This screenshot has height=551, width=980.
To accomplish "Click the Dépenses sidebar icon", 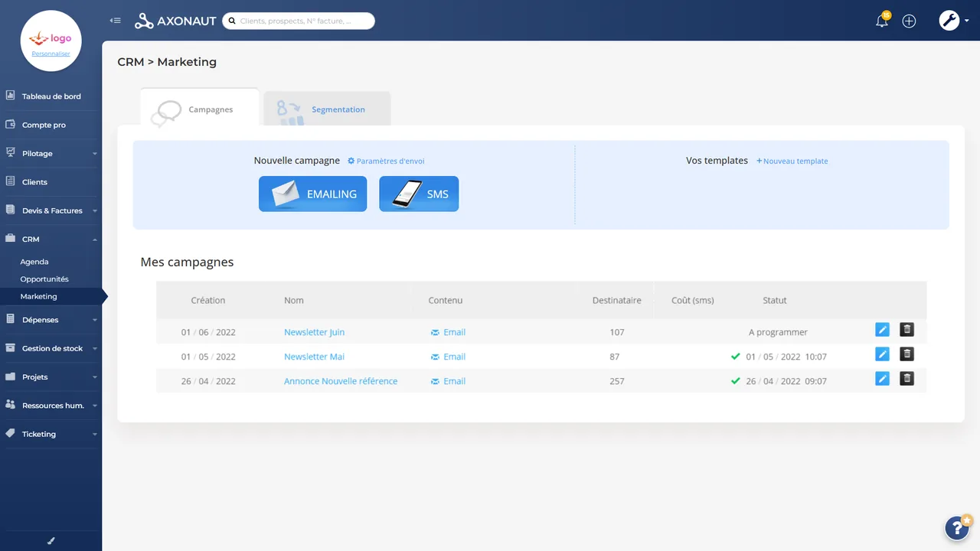I will click(10, 319).
